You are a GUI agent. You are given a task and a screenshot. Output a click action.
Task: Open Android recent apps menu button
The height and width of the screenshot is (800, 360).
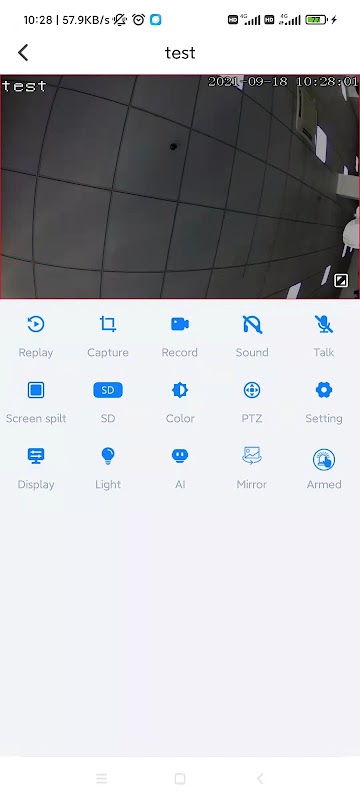pyautogui.click(x=101, y=778)
